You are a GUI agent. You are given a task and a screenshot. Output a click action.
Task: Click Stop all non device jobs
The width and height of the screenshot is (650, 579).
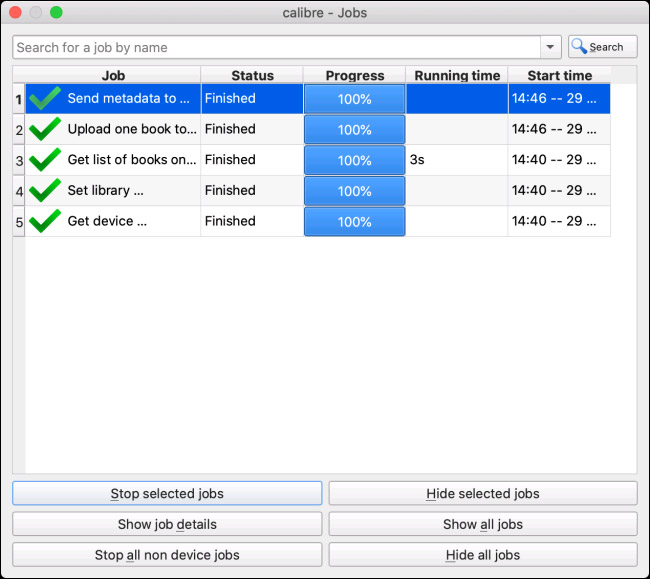click(167, 555)
